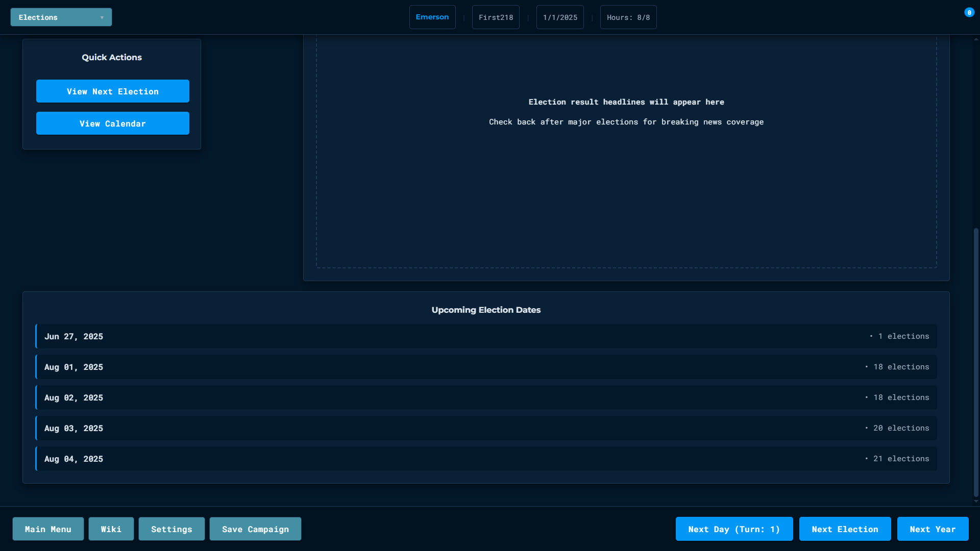Viewport: 980px width, 551px height.
Task: Open the Elections dropdown menu
Action: click(61, 17)
